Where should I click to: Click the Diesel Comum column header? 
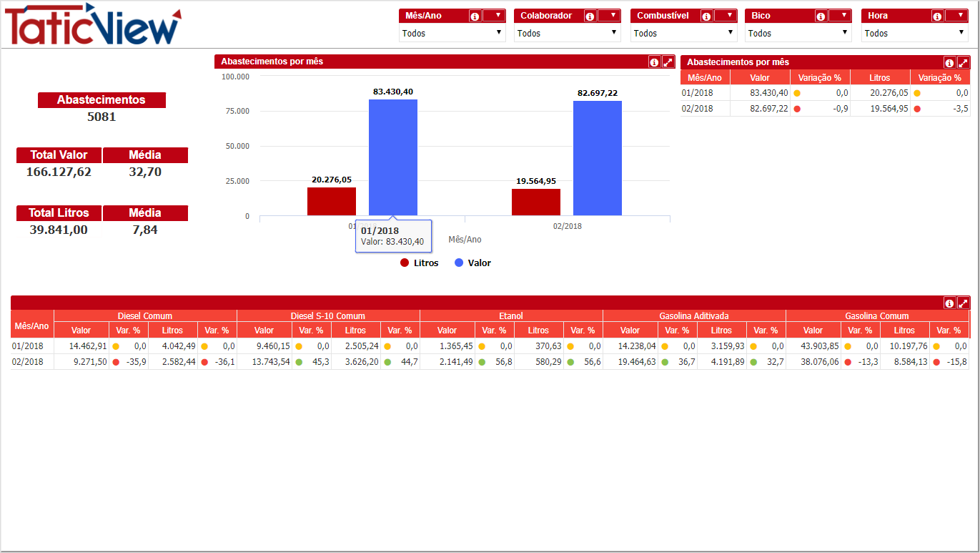click(144, 316)
